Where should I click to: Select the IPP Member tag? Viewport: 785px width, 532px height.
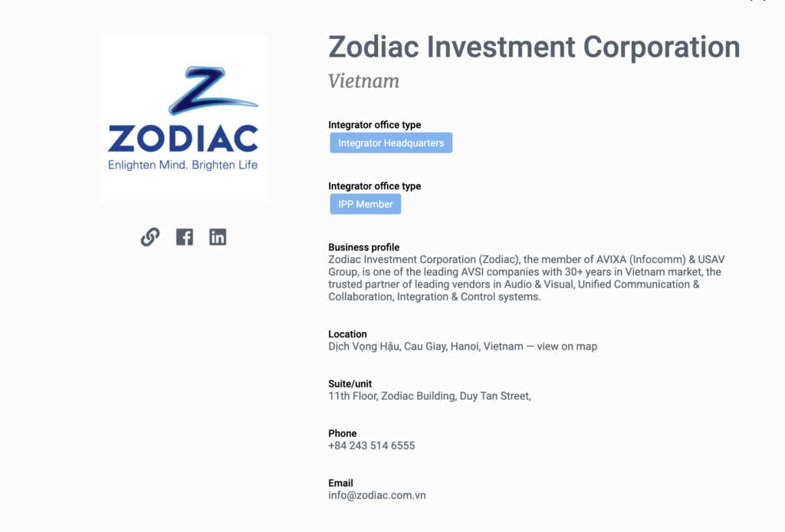pyautogui.click(x=366, y=205)
